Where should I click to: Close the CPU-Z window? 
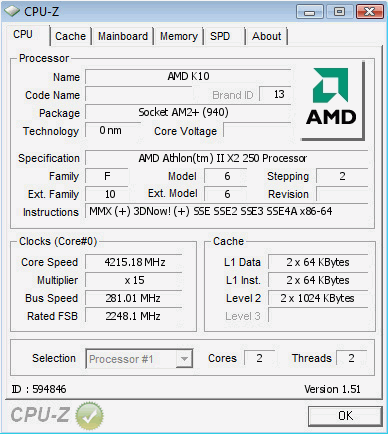point(369,12)
